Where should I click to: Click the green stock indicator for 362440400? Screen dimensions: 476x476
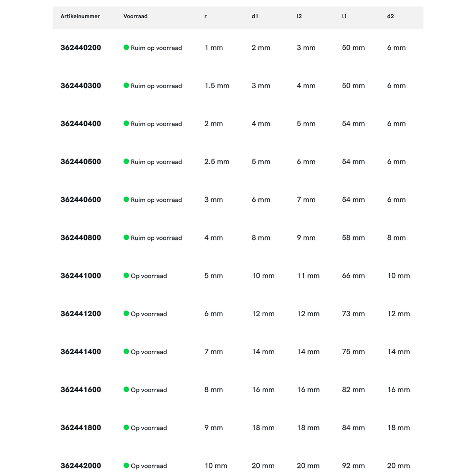[x=126, y=123]
